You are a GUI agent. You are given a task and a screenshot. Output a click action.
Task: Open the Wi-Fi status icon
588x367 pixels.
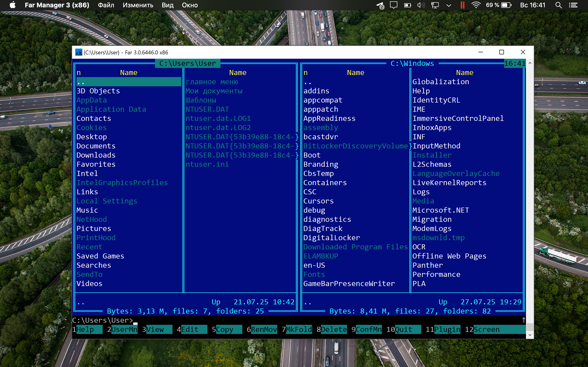coord(476,5)
